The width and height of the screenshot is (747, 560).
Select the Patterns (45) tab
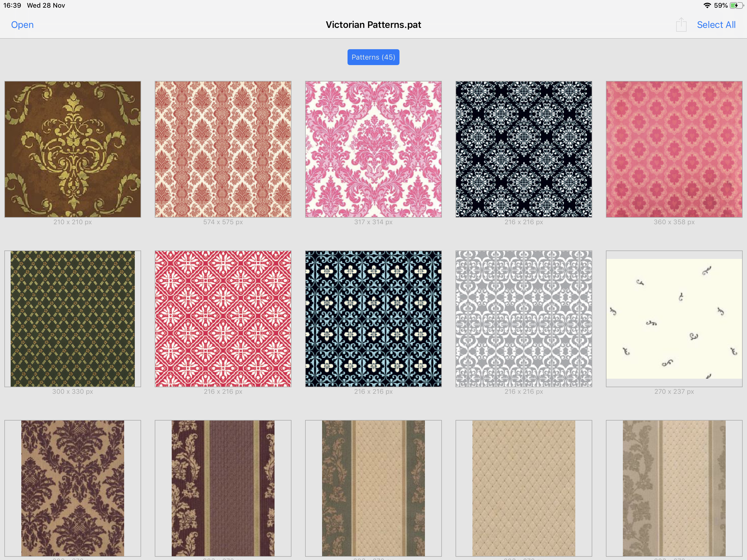[x=373, y=57]
